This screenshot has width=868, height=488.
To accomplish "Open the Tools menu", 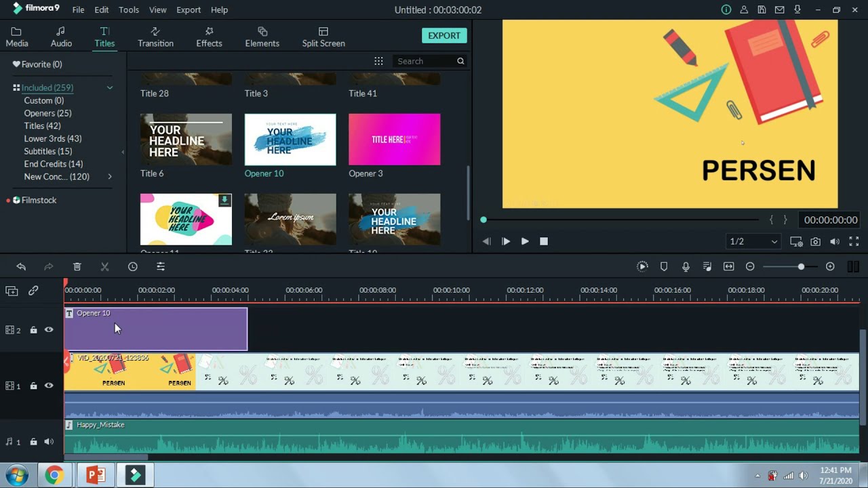I will [x=129, y=9].
